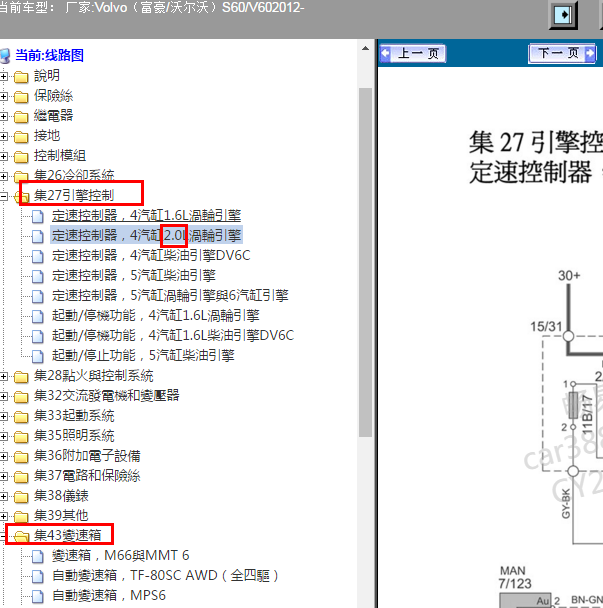This screenshot has height=608, width=603.
Task: Click the 集28點火與控制系統 folder icon
Action: tap(21, 377)
